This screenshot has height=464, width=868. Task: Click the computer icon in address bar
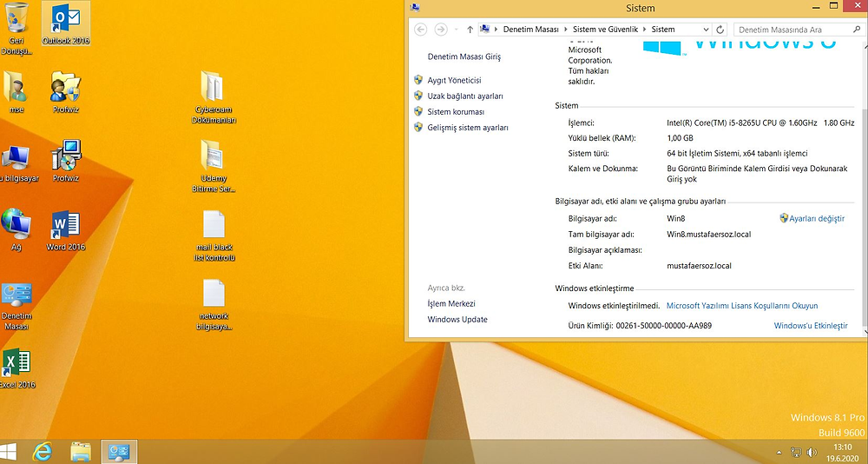485,30
